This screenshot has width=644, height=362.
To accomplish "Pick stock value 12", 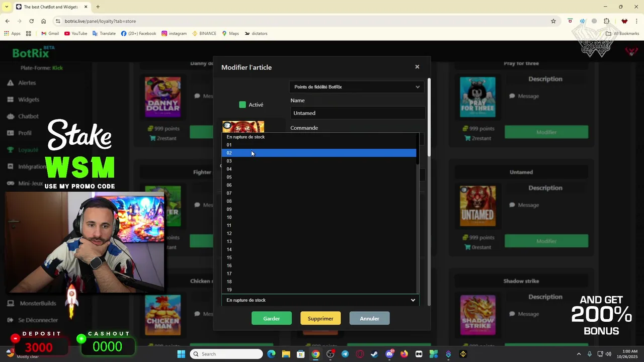I will click(319, 233).
